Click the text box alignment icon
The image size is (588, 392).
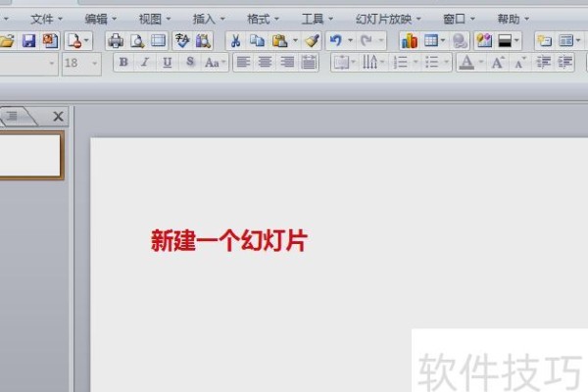pyautogui.click(x=341, y=63)
